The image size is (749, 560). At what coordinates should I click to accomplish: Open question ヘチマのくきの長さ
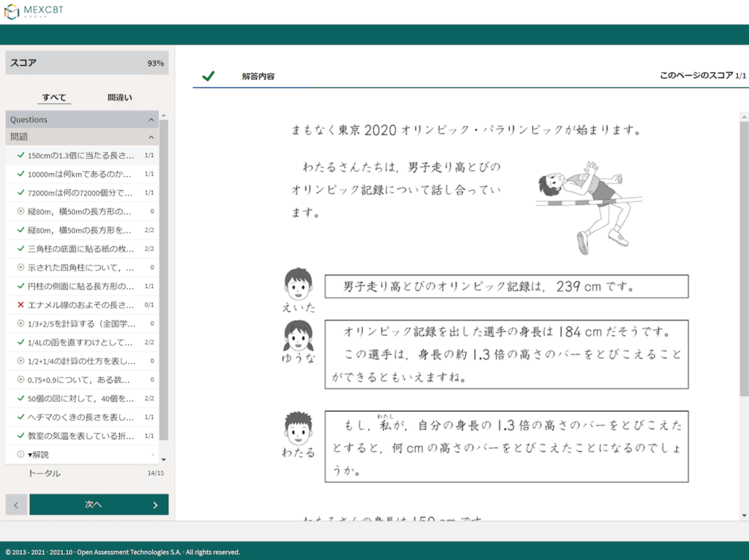(x=82, y=417)
